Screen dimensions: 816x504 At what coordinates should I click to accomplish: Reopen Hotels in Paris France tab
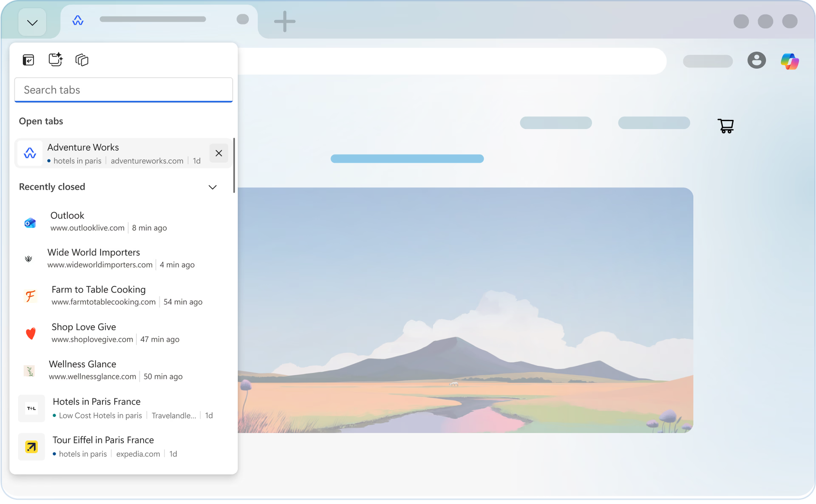tap(124, 408)
